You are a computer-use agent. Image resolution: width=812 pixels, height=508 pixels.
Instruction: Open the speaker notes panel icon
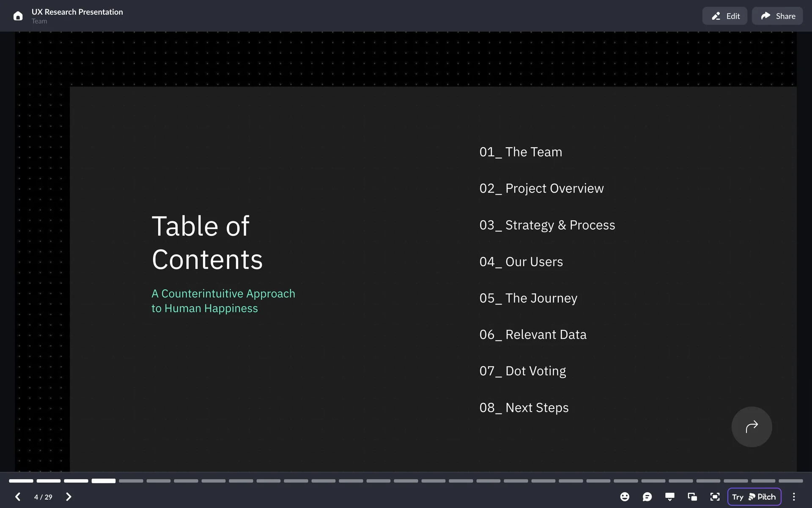[669, 497]
